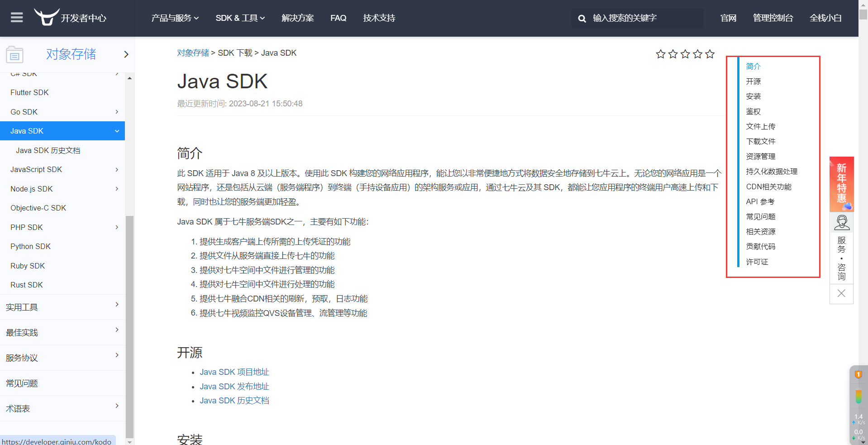Jump to 文件上传 in page outline
The image size is (868, 445).
(x=761, y=126)
